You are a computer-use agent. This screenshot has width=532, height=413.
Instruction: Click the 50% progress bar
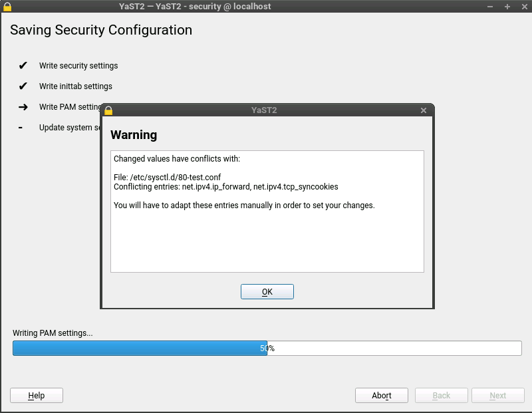pos(267,348)
